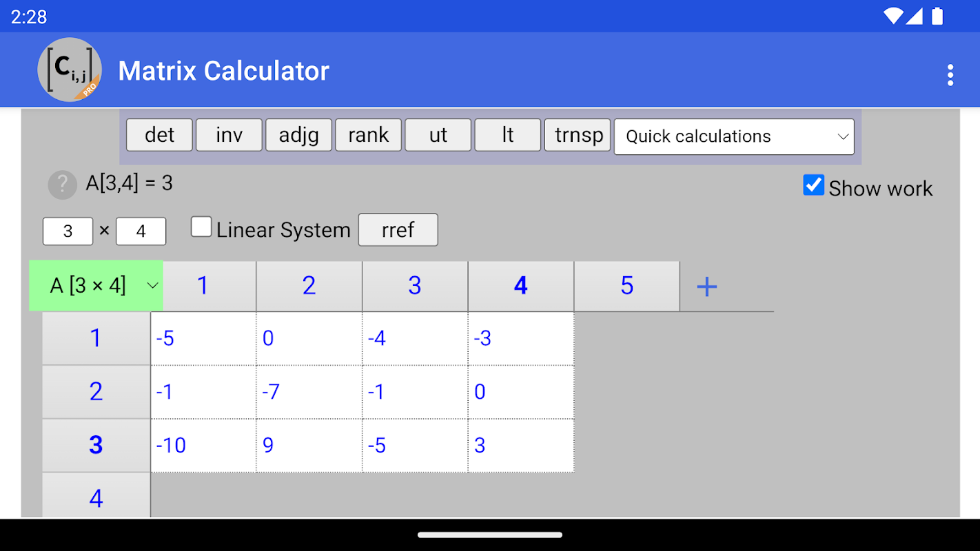Click the ut upper triangular button
The height and width of the screenshot is (551, 980).
click(438, 135)
